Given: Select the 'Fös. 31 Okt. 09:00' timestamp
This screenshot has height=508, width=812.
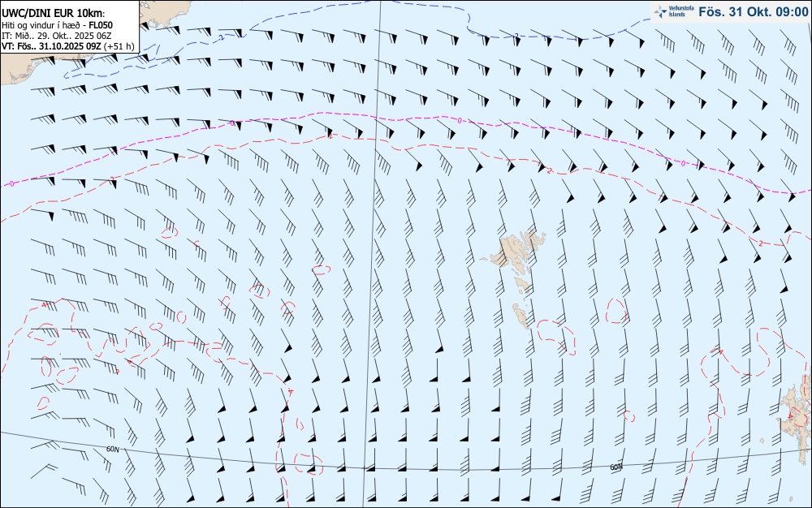Looking at the screenshot, I should (753, 11).
